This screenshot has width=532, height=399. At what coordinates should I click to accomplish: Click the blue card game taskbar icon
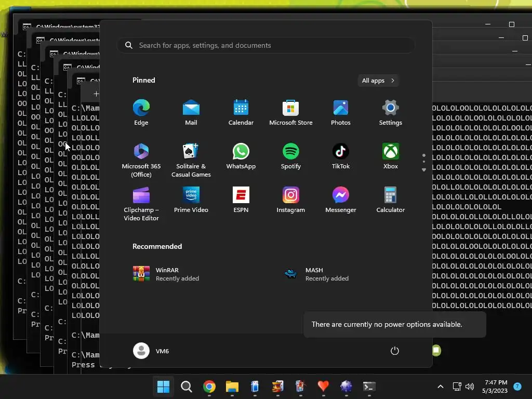[x=255, y=387]
